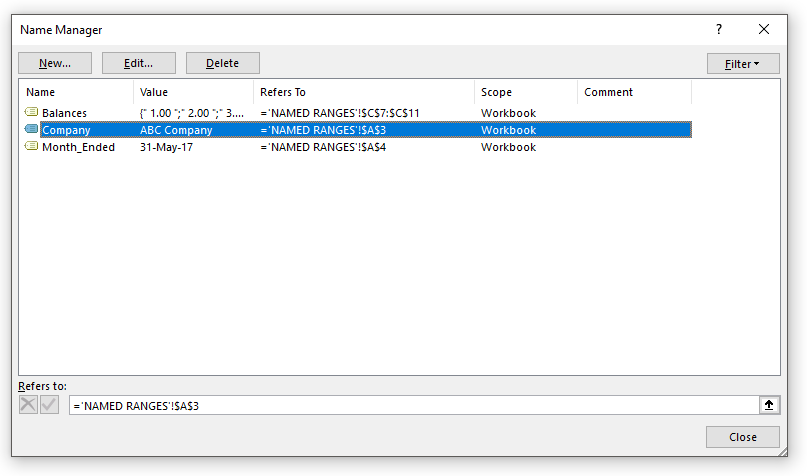Click the cancel X icon beside Refers to
Viewport: 807px width, 476px height.
(x=28, y=405)
